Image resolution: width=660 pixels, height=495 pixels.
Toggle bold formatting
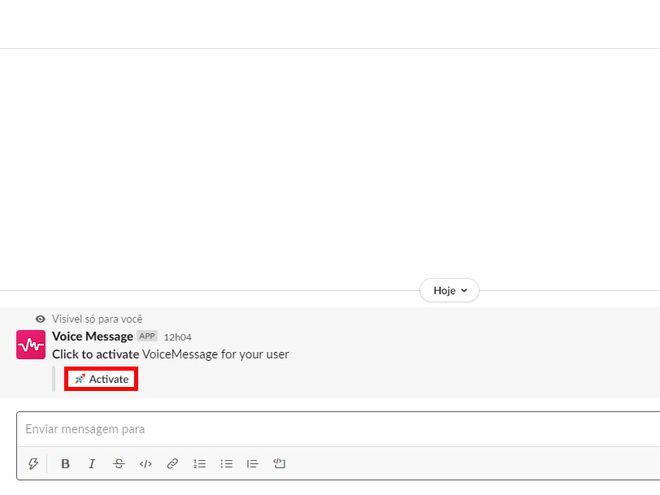pyautogui.click(x=65, y=464)
